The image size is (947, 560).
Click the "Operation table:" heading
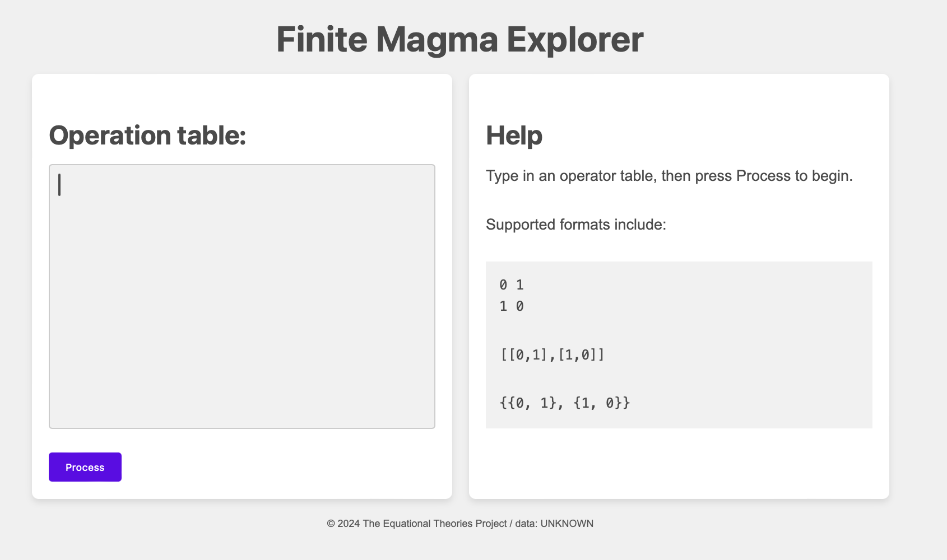click(147, 136)
